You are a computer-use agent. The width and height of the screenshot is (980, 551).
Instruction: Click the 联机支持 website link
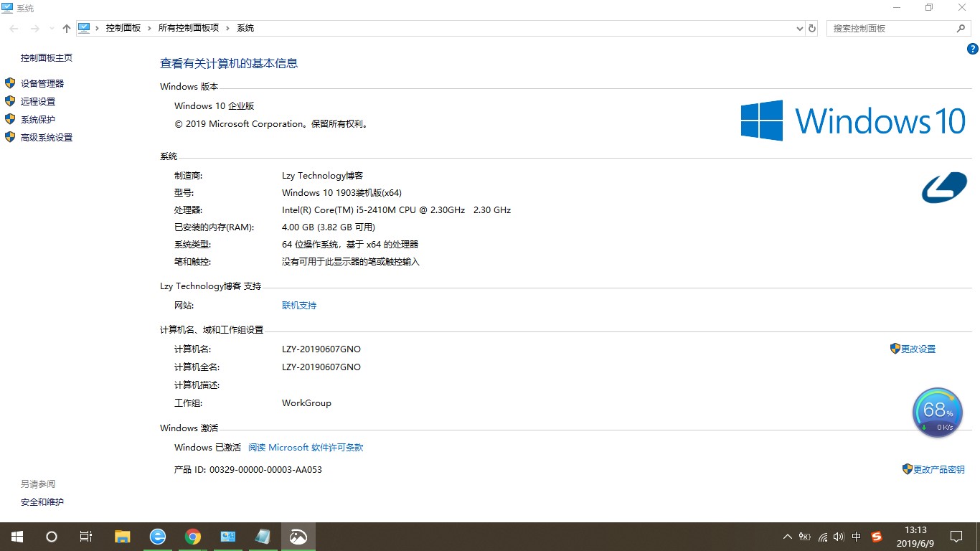coord(299,305)
